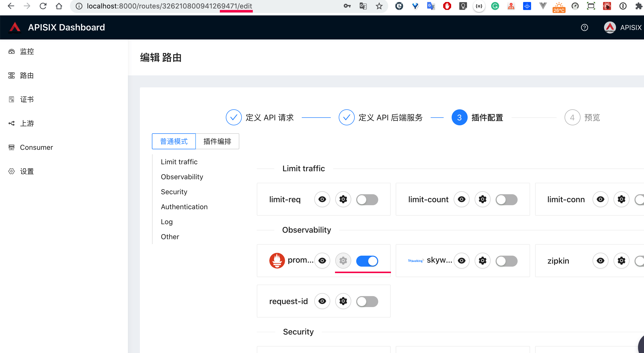Open limit-req plugin settings gear
Screen dimensions: 644x353
coord(343,199)
